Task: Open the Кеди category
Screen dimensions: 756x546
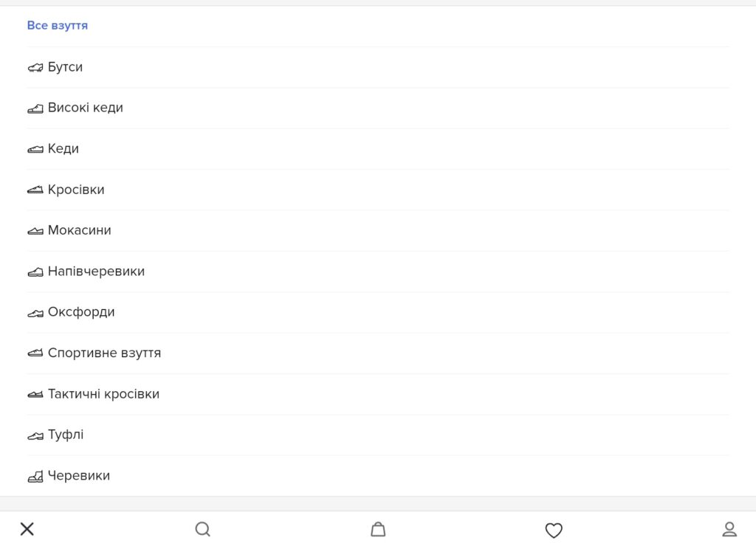Action: pyautogui.click(x=63, y=148)
